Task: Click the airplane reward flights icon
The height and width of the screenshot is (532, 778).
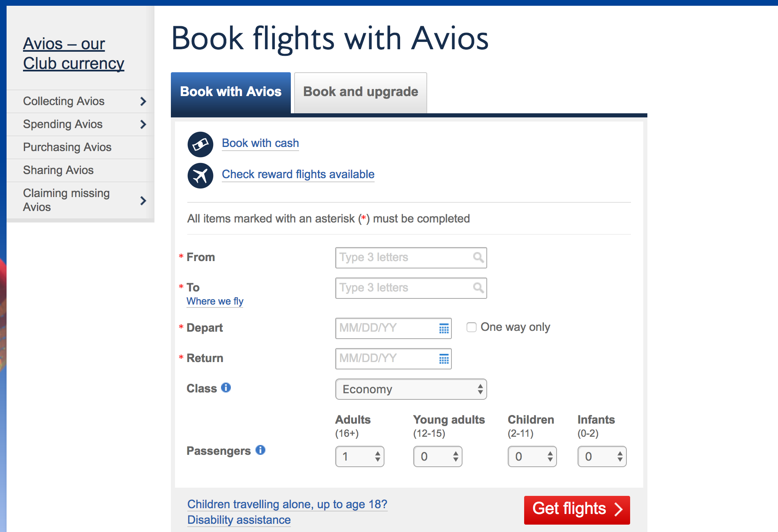Action: point(200,176)
